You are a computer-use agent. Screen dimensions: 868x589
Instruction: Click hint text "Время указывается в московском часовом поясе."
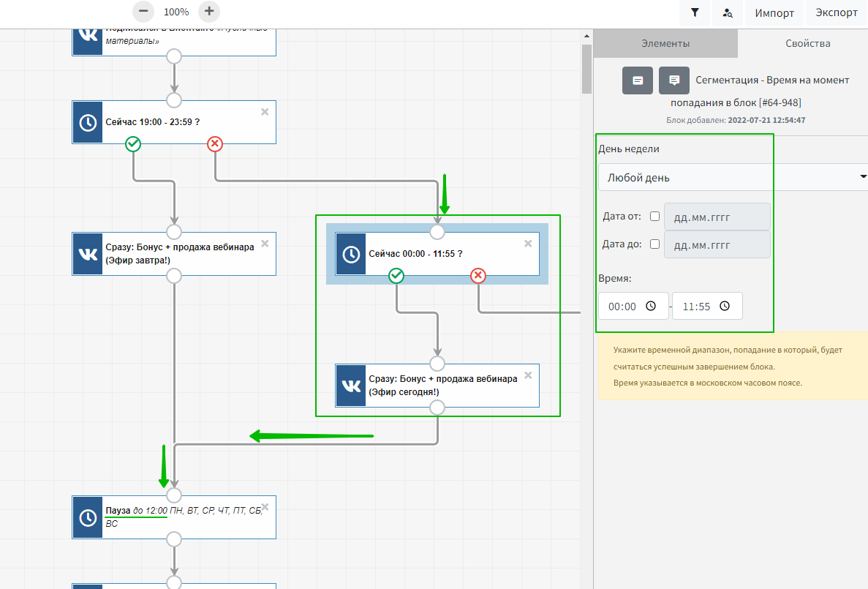click(707, 383)
